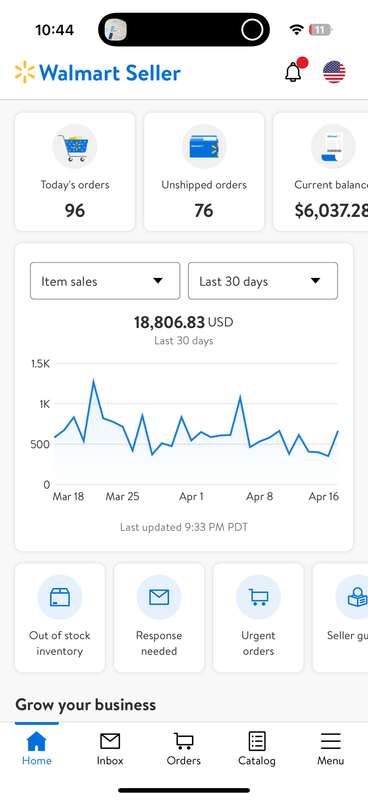Tap the envelope icon for Response needed

coord(159,597)
